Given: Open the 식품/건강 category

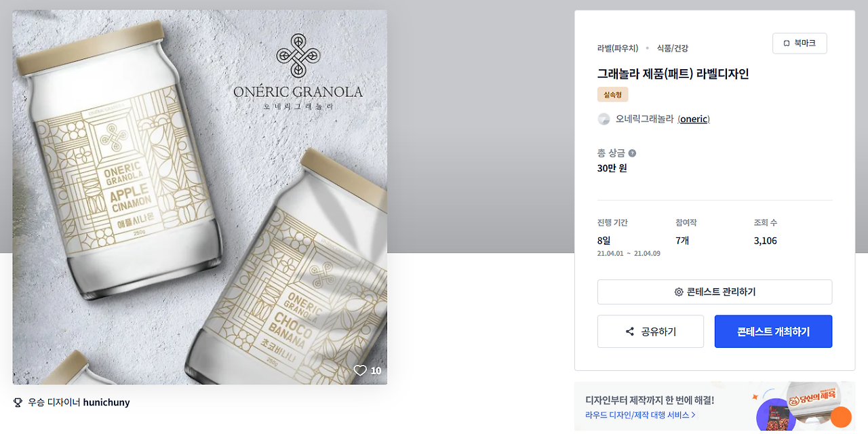Looking at the screenshot, I should (673, 48).
